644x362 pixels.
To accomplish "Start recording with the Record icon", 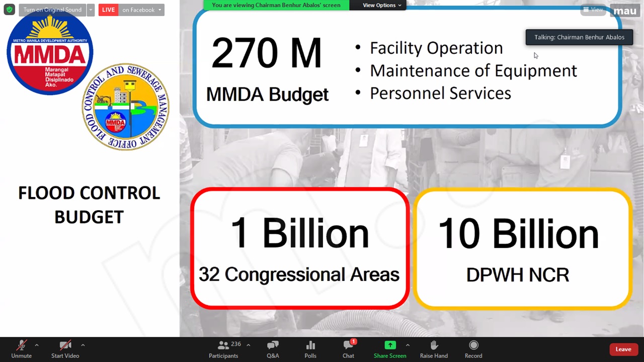I will point(473,349).
